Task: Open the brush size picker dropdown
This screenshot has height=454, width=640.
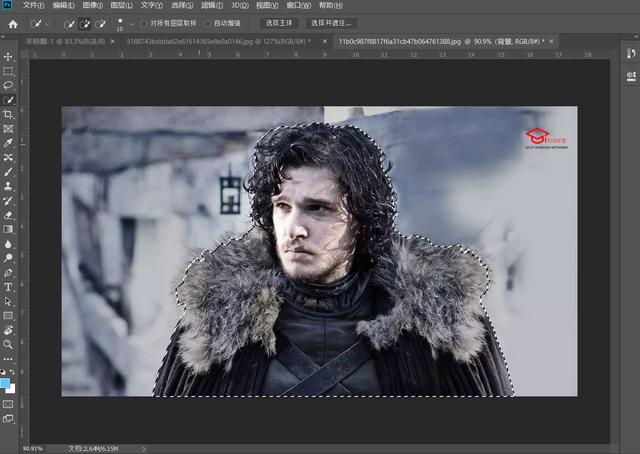Action: [131, 25]
